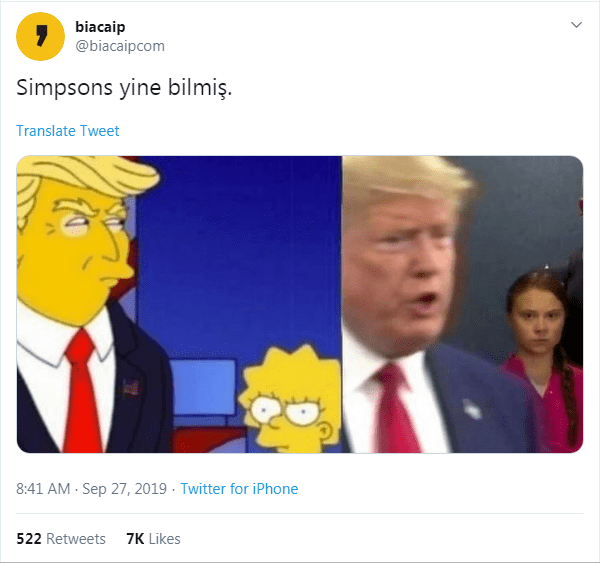Click the Translate Tweet link
Image resolution: width=600 pixels, height=563 pixels.
[x=68, y=131]
